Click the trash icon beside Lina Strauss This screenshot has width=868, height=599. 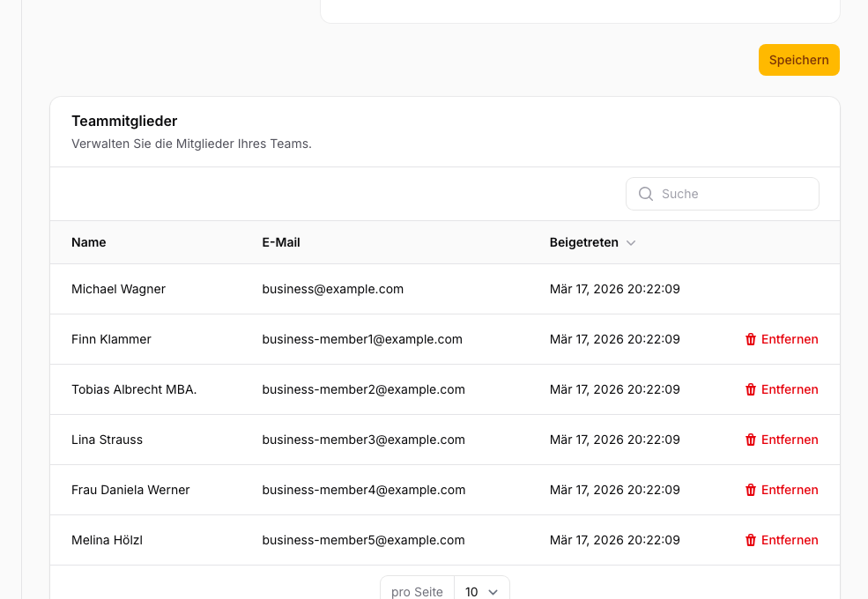pyautogui.click(x=751, y=440)
